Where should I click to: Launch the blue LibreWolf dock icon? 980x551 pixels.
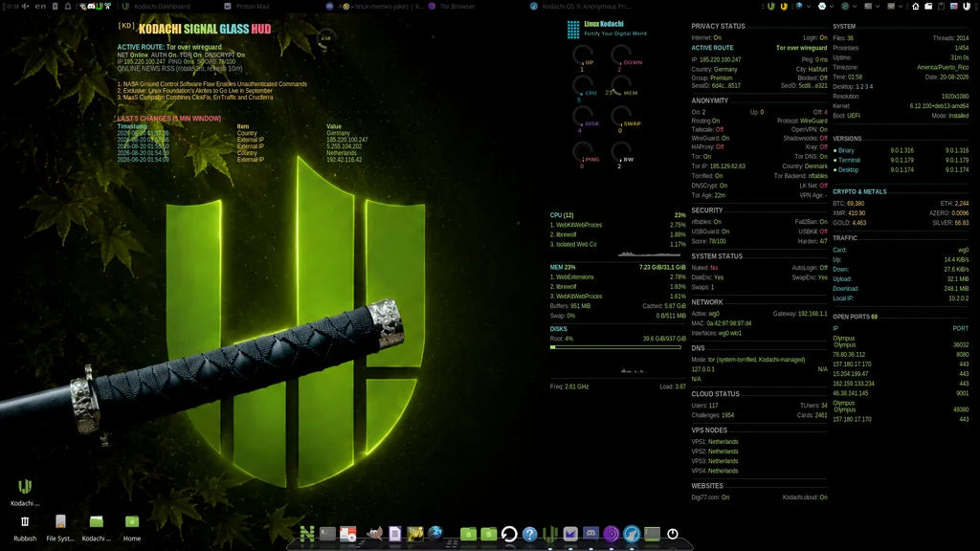(x=632, y=534)
